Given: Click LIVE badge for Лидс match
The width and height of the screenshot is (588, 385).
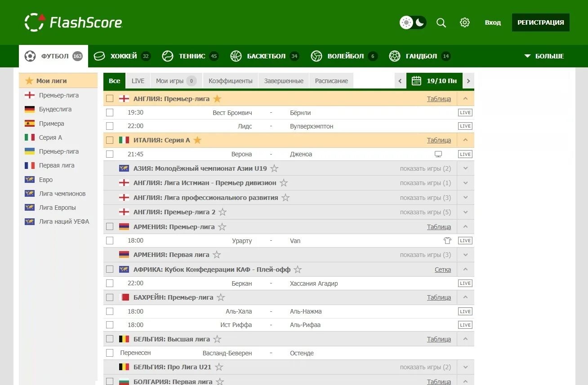Looking at the screenshot, I should [x=465, y=126].
